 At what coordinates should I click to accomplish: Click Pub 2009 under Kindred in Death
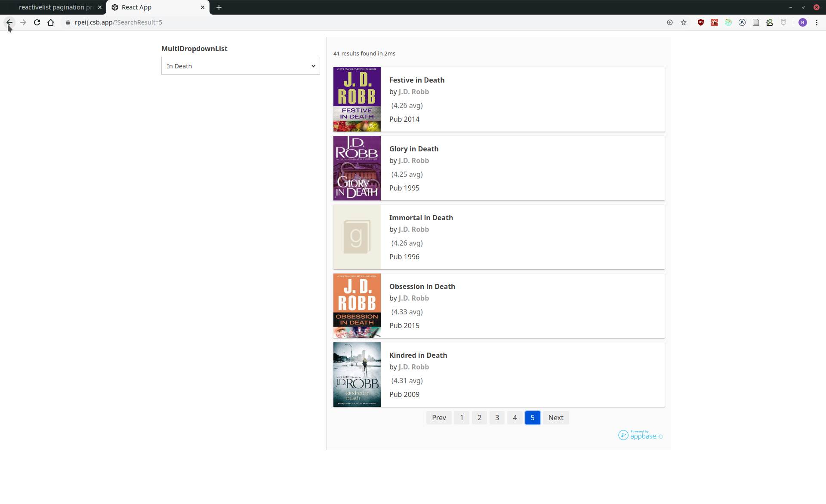click(x=404, y=394)
